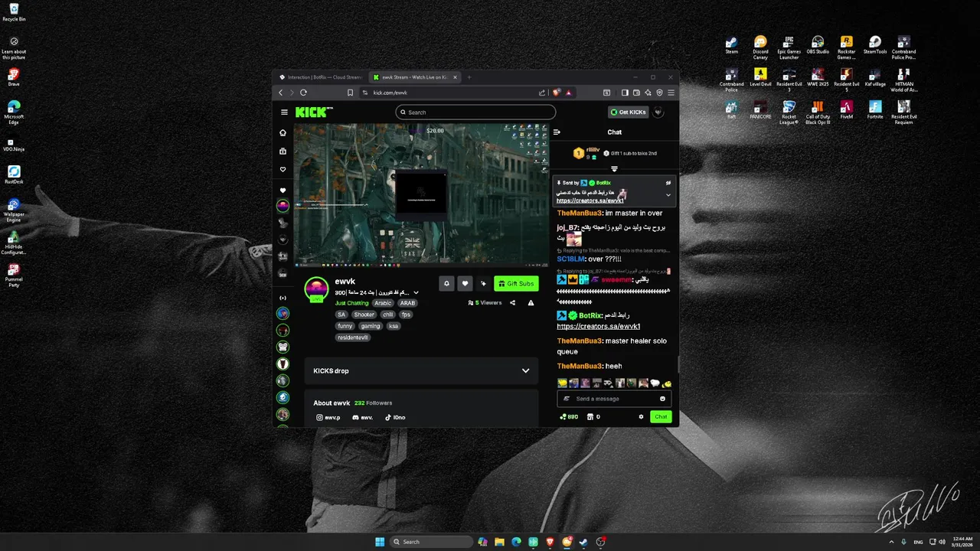Open the browser main menu button
This screenshot has width=980, height=551.
[671, 93]
